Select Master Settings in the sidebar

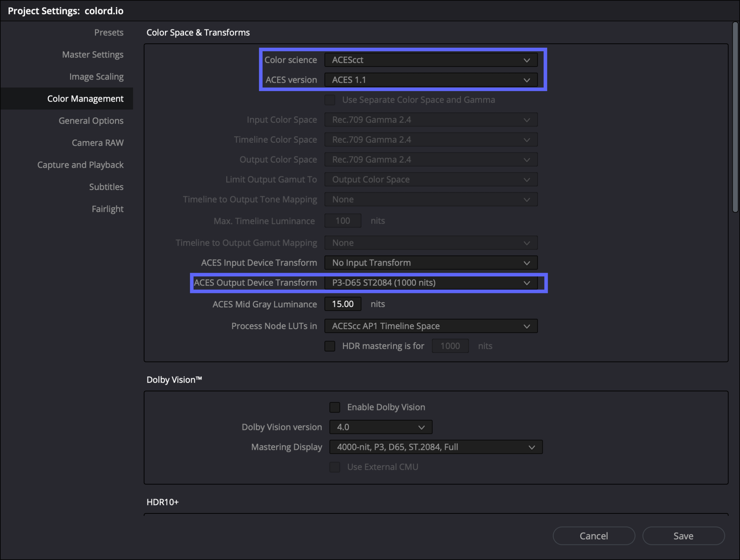[x=92, y=54]
